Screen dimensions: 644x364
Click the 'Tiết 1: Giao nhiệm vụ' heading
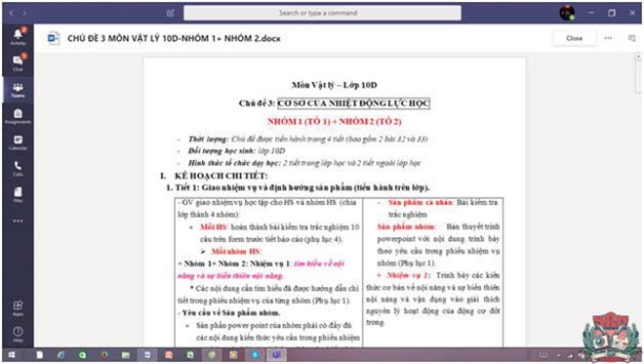click(x=298, y=187)
